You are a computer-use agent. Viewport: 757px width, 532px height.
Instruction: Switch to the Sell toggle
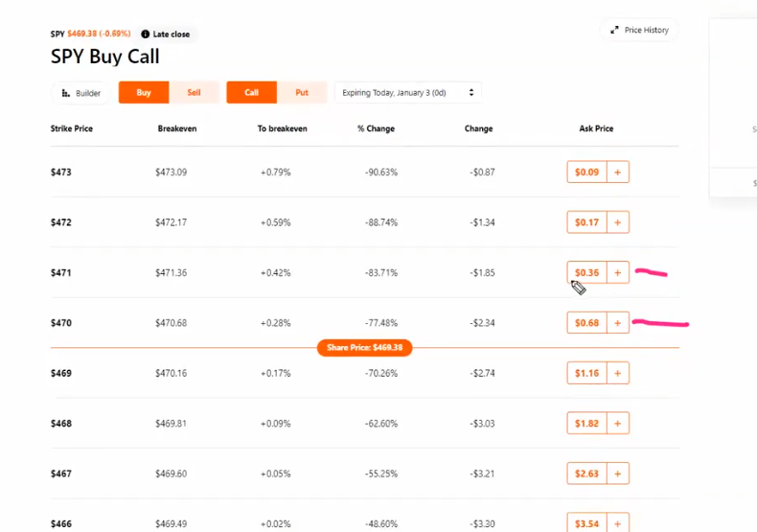(x=194, y=93)
